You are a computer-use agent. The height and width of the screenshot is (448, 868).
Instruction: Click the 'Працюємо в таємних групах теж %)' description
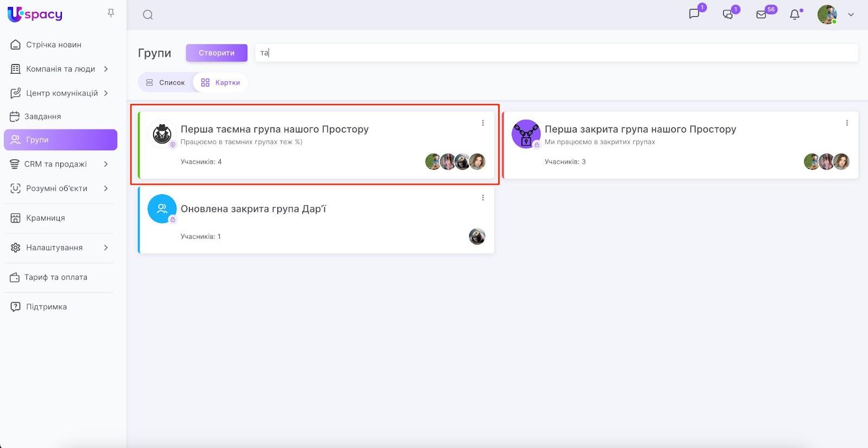241,142
